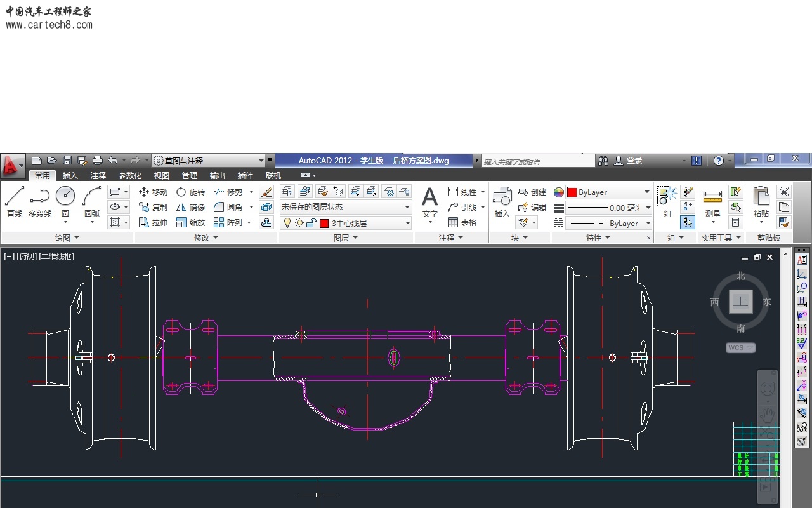Image resolution: width=812 pixels, height=508 pixels.
Task: Click the [俯视] view label
Action: tap(27, 257)
